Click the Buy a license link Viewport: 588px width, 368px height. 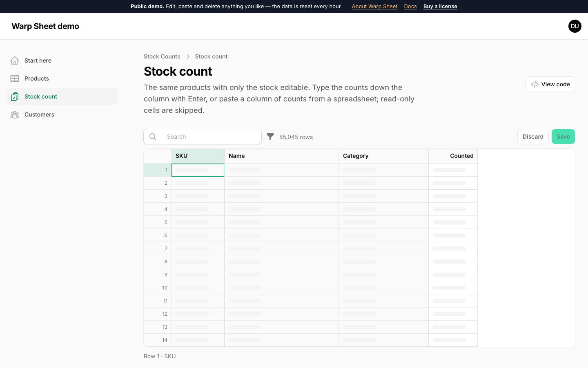click(440, 6)
